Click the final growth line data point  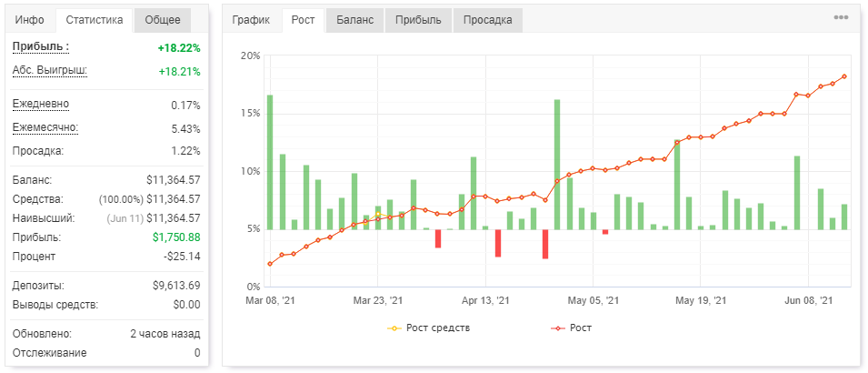click(x=844, y=76)
